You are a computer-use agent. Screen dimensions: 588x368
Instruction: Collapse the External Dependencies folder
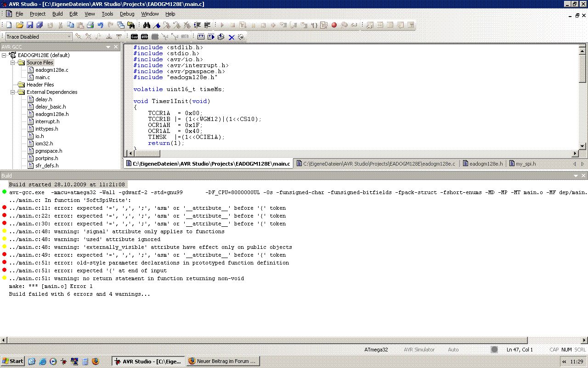coord(13,92)
